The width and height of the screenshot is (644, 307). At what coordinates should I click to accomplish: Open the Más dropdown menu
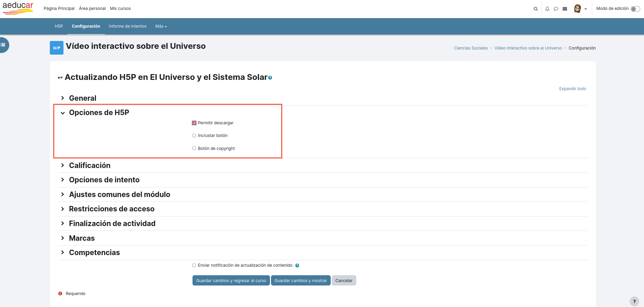tap(161, 26)
